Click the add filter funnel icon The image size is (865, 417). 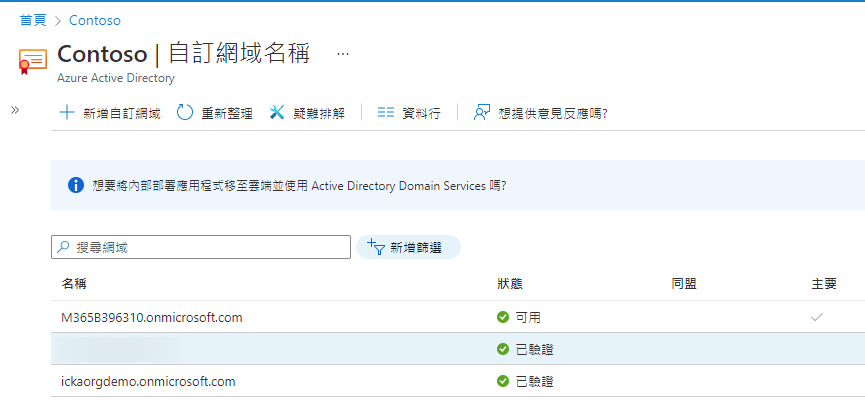(x=376, y=247)
